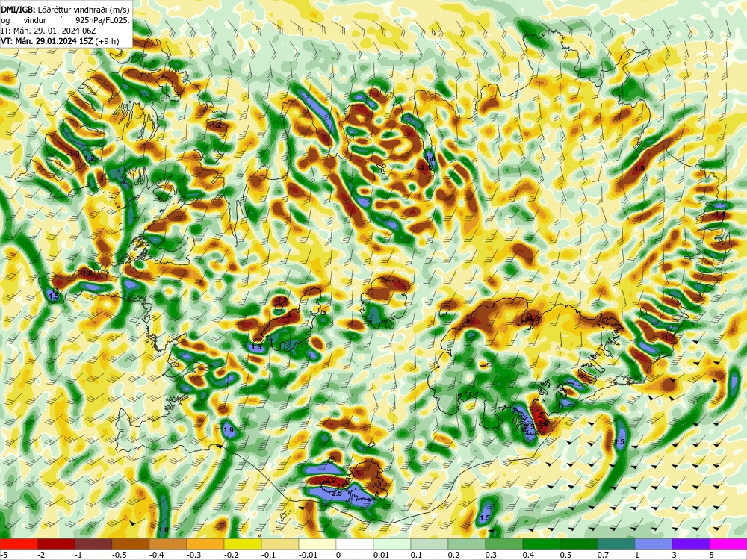Select the teal legend swatch starting at 0.7
Image resolution: width=747 pixels, height=560 pixels.
pos(616,544)
